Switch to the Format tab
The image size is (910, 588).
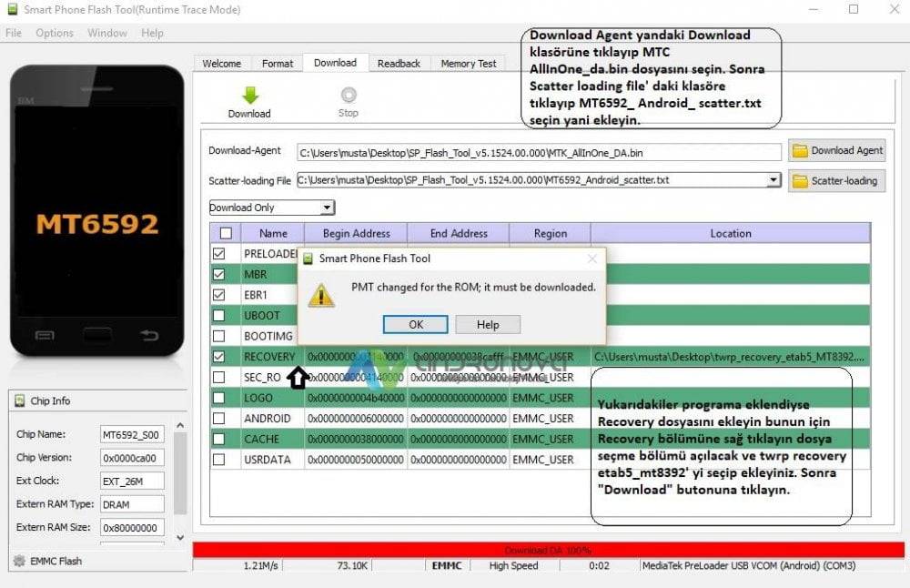(278, 64)
